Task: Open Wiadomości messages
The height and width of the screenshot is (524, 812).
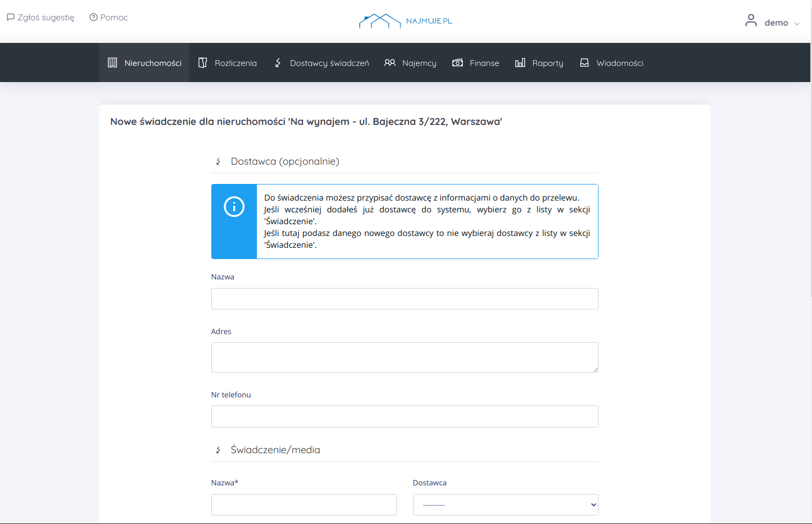Action: 611,63
